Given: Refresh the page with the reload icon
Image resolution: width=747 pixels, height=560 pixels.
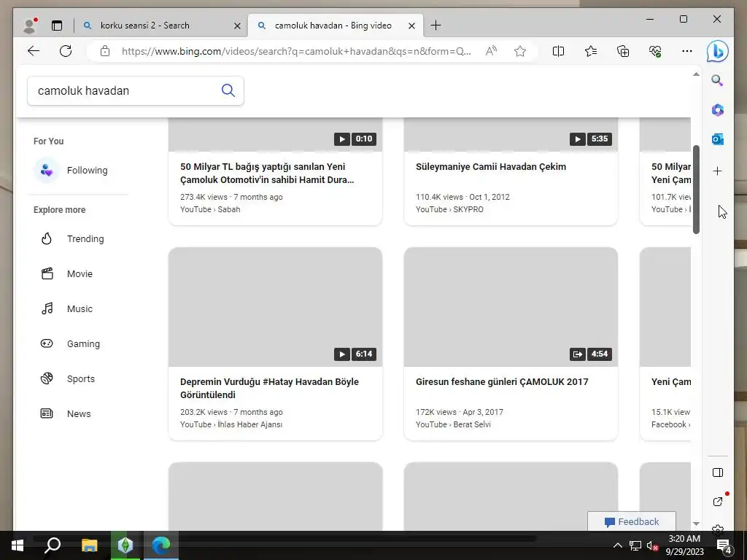Looking at the screenshot, I should [66, 51].
